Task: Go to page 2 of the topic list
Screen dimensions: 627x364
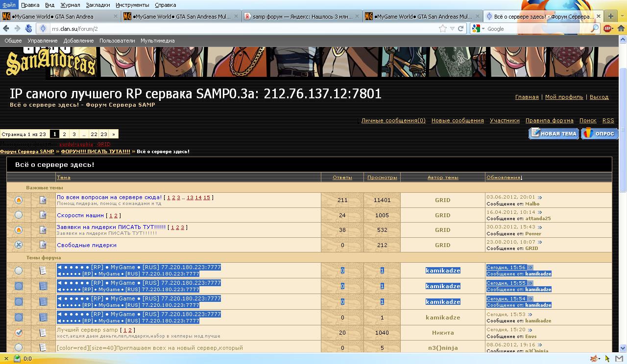Action: [x=64, y=134]
